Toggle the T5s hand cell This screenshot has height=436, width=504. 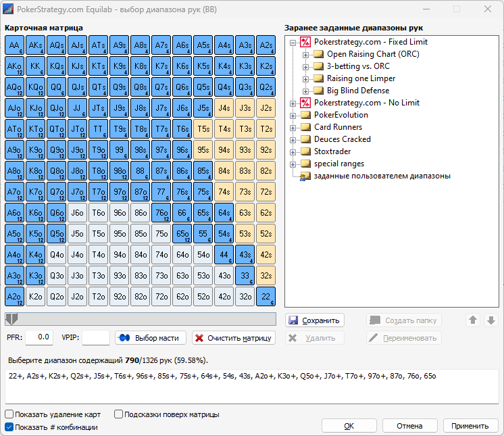point(203,128)
